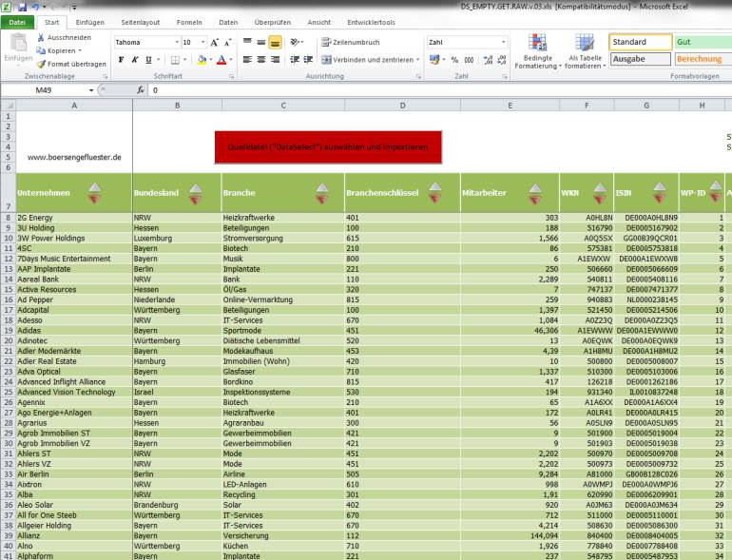
Task: Click the Ausschneiden scissors icon
Action: (x=41, y=37)
